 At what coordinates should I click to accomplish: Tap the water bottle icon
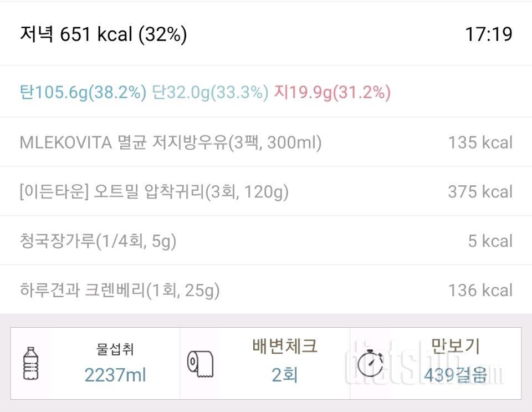click(32, 364)
